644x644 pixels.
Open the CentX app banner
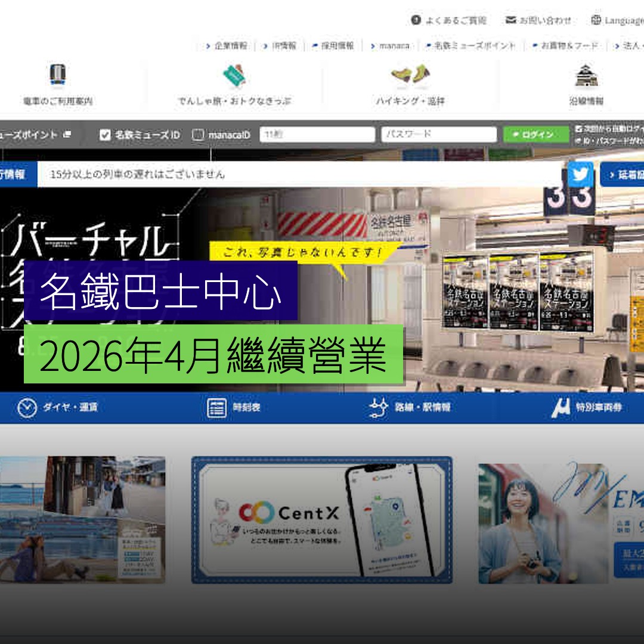321,520
